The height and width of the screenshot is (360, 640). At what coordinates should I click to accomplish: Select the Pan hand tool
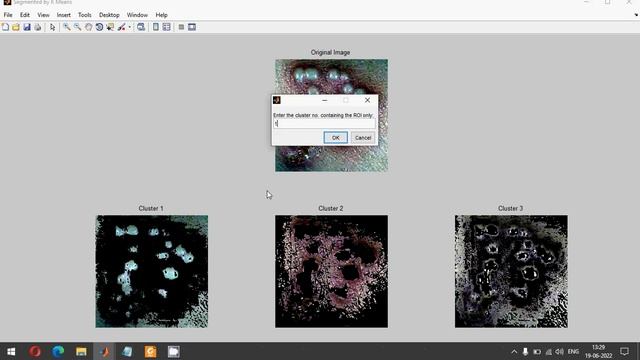coord(88,27)
